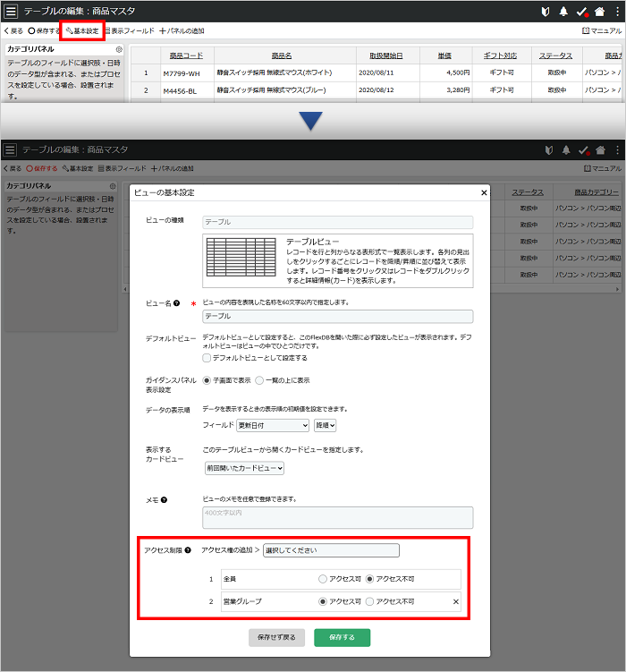626x672 pixels.
Task: Click 保存する in top toolbar
Action: [x=44, y=30]
